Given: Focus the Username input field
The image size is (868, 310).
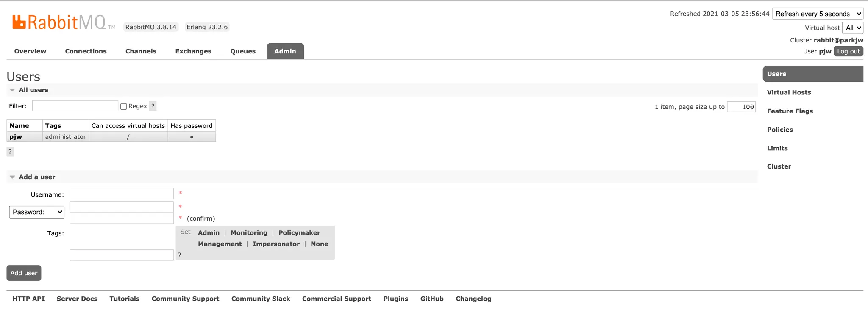Looking at the screenshot, I should [122, 194].
